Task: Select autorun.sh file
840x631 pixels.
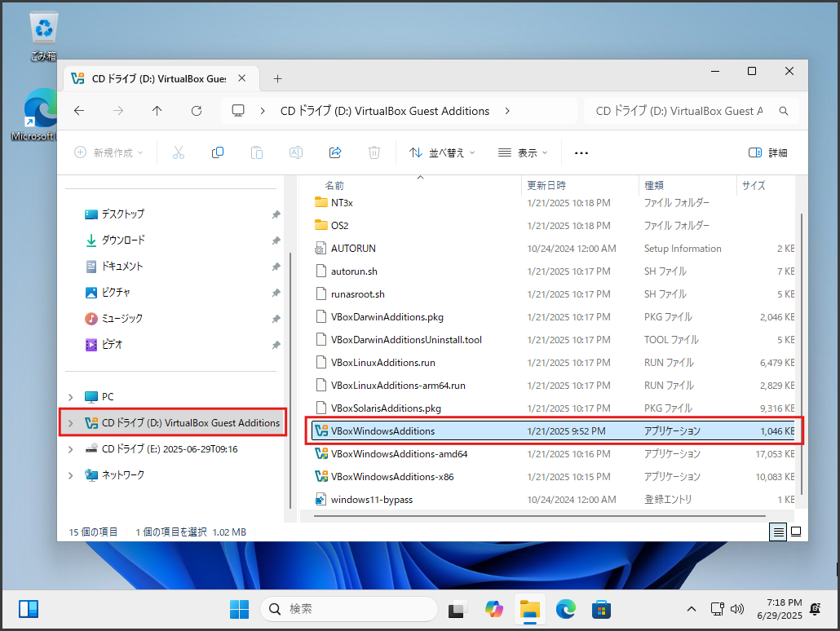Action: tap(354, 271)
